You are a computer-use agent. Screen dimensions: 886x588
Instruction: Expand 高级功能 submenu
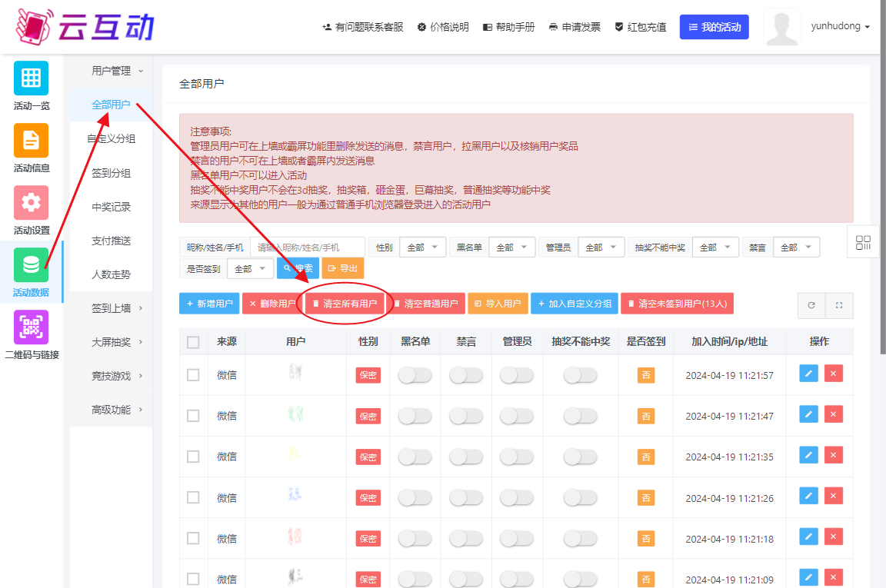pos(112,410)
